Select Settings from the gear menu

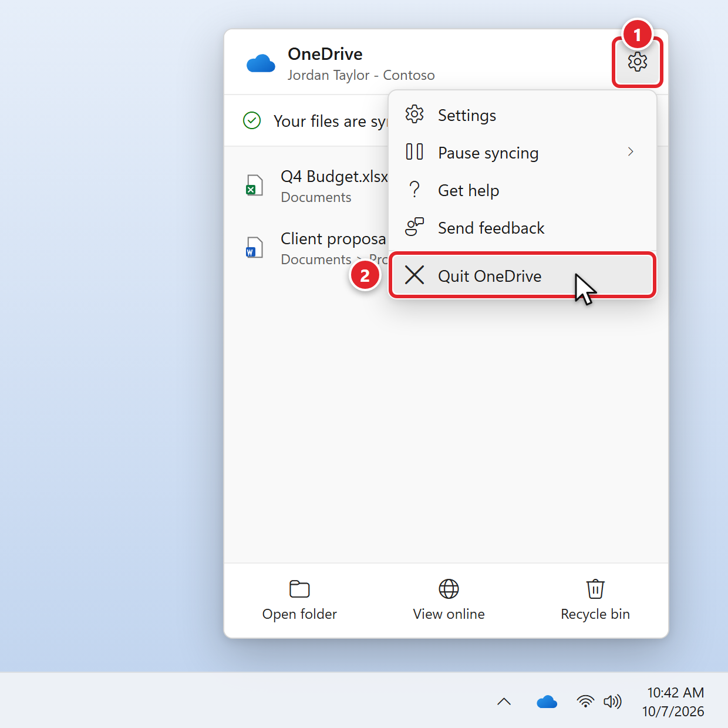[522, 115]
